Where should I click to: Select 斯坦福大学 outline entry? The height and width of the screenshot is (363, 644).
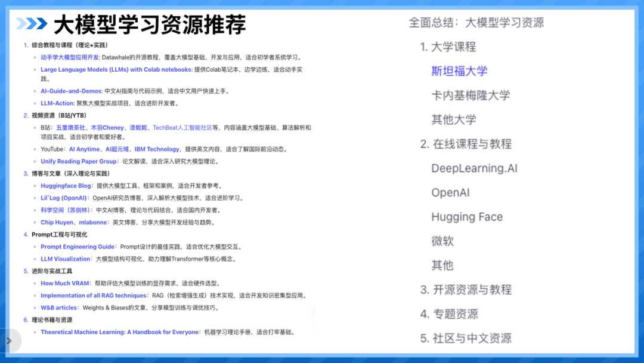[x=459, y=71]
